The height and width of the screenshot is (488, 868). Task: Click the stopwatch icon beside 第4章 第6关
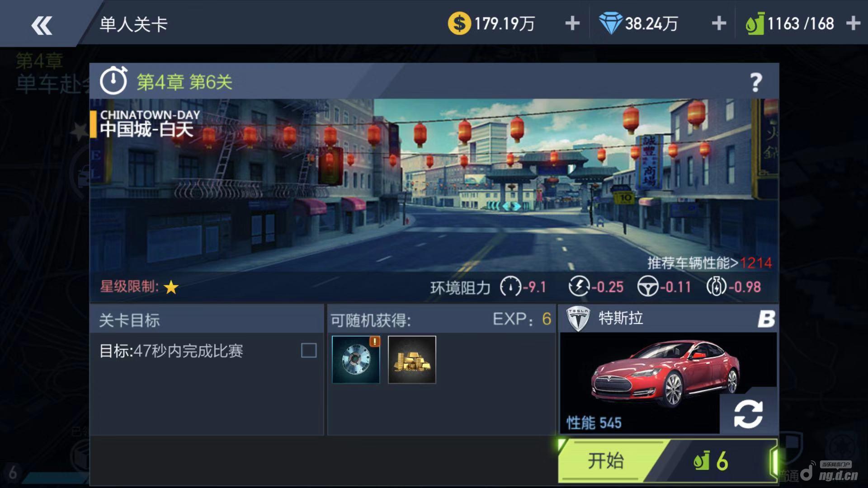click(x=113, y=81)
